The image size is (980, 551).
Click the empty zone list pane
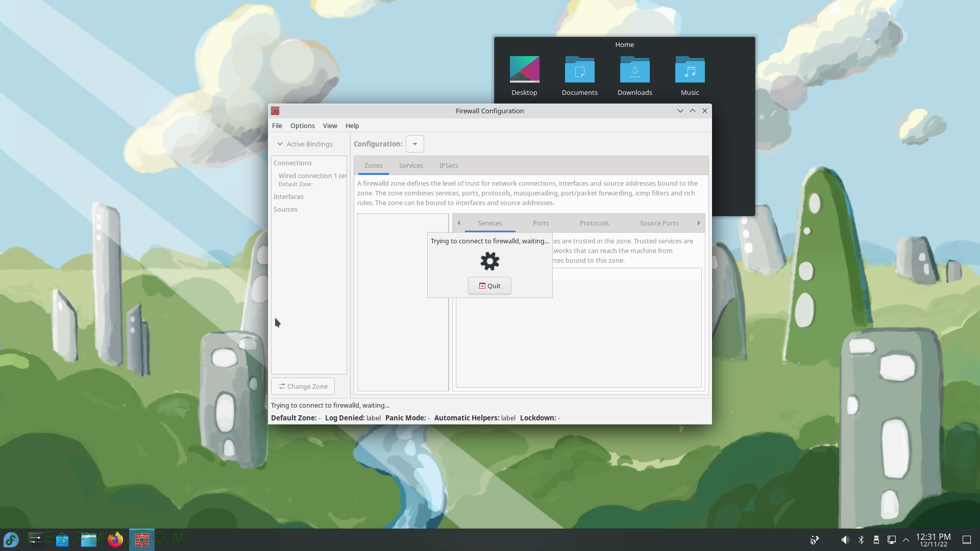[403, 302]
